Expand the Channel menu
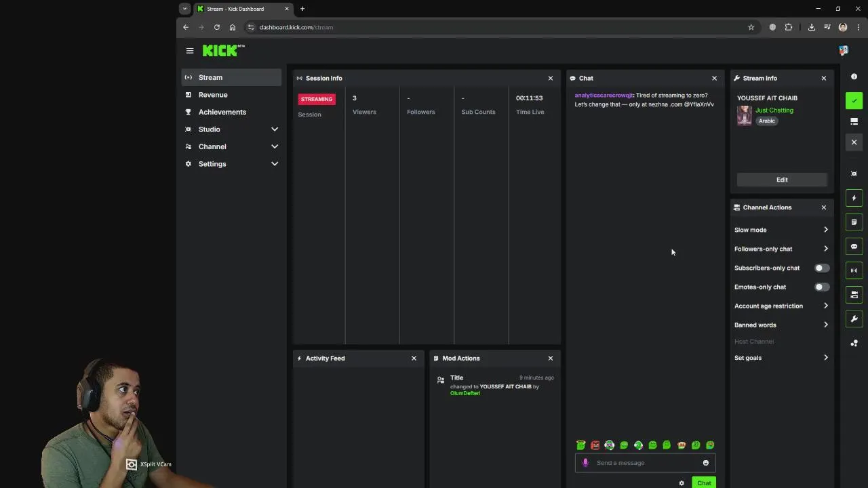The image size is (868, 488). coord(231,146)
